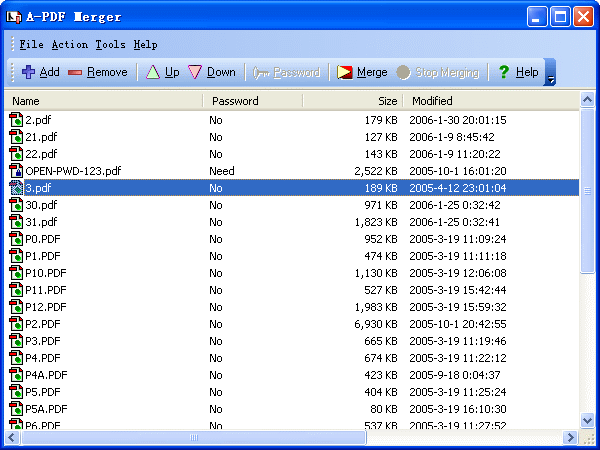Click the horizontal scrollbar right arrow
Screen dimensions: 600x450
pyautogui.click(x=570, y=437)
